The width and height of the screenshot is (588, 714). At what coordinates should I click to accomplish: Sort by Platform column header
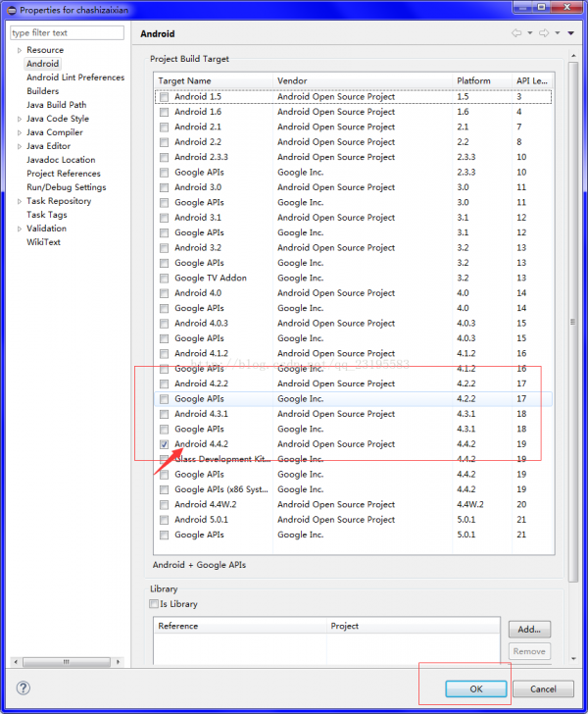[x=482, y=80]
